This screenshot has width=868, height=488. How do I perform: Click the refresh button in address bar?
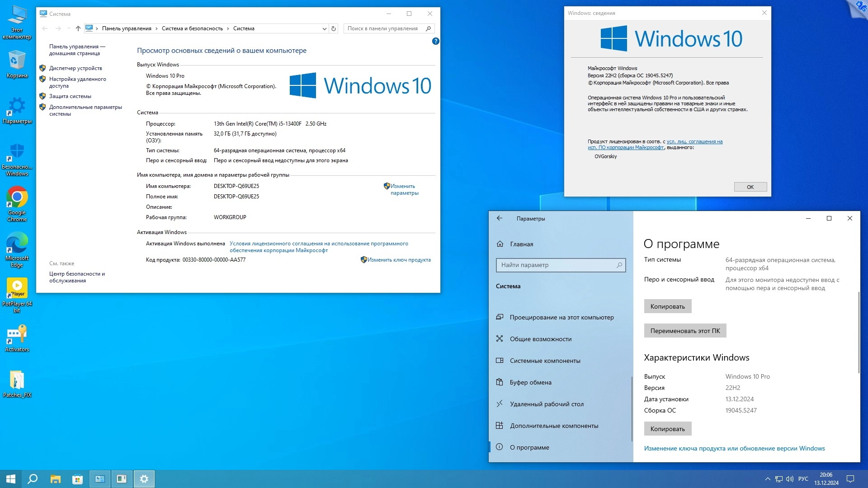tap(334, 28)
